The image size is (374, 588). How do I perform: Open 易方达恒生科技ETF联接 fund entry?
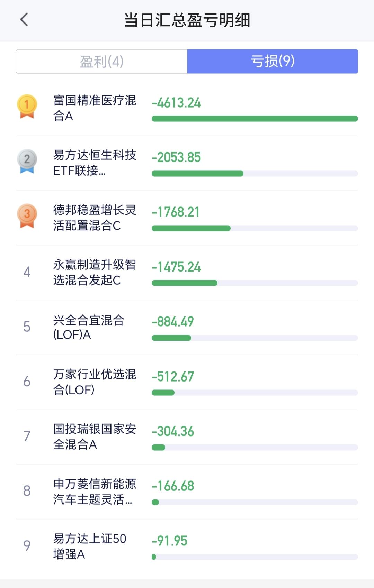pos(187,163)
